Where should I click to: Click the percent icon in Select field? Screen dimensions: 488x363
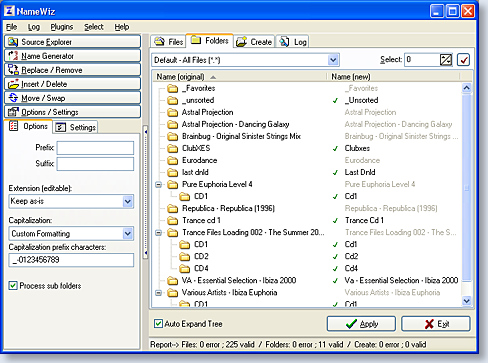(446, 60)
